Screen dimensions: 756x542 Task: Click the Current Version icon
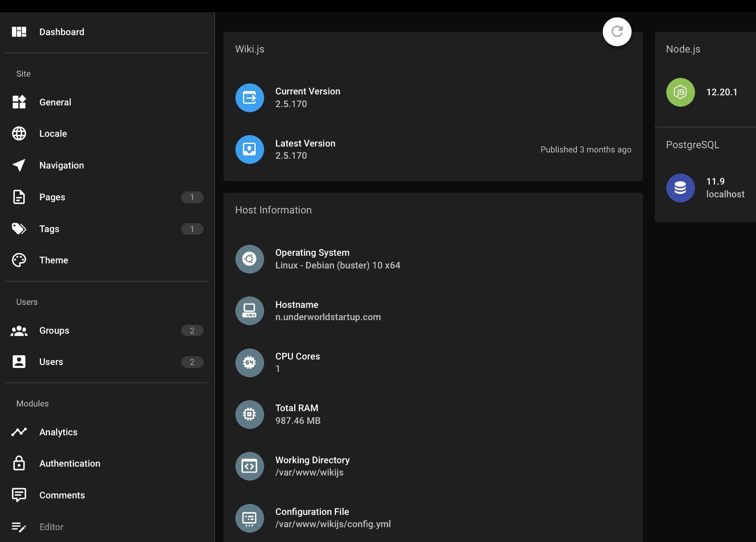(x=250, y=98)
